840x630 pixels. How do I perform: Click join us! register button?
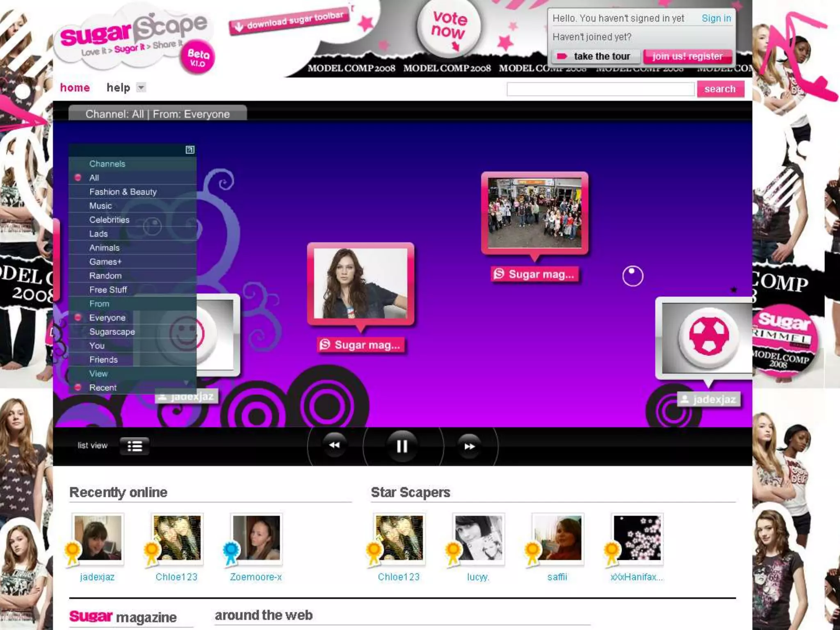pos(687,56)
